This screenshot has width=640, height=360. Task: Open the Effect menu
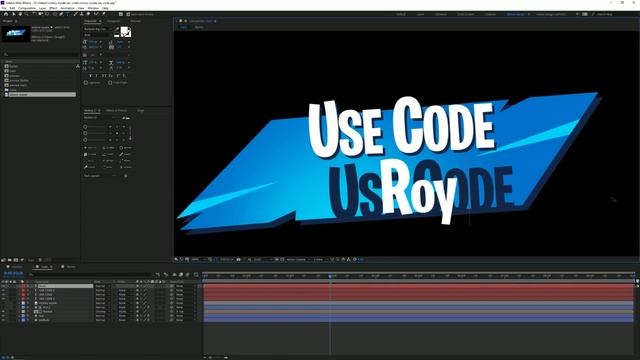click(53, 8)
